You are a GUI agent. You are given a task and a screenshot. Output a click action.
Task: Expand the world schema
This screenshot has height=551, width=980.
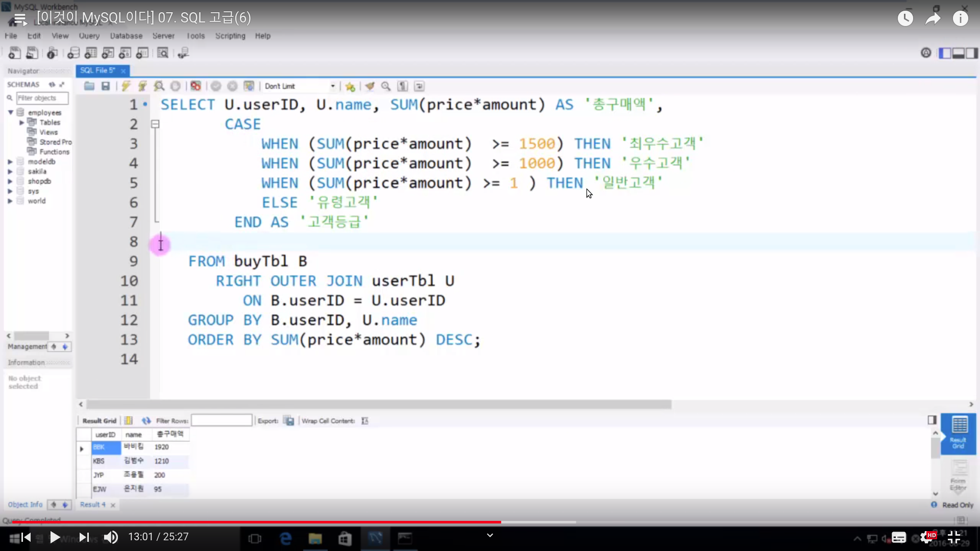click(10, 201)
